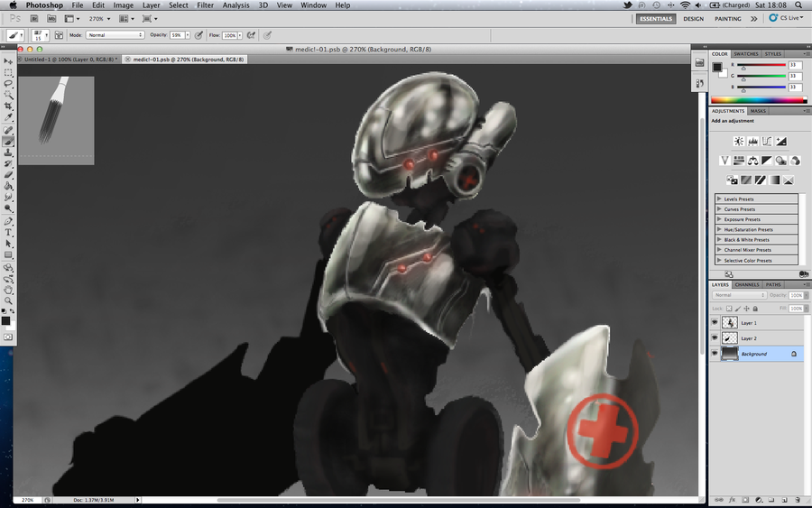Open the Opacity slider dropdown arrow
This screenshot has height=508, width=812.
(x=188, y=35)
